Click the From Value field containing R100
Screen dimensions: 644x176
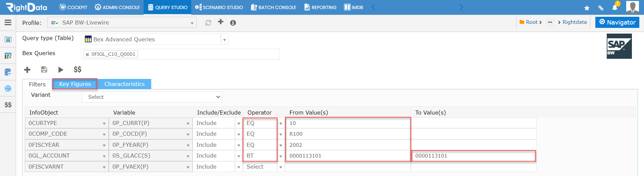click(x=348, y=134)
